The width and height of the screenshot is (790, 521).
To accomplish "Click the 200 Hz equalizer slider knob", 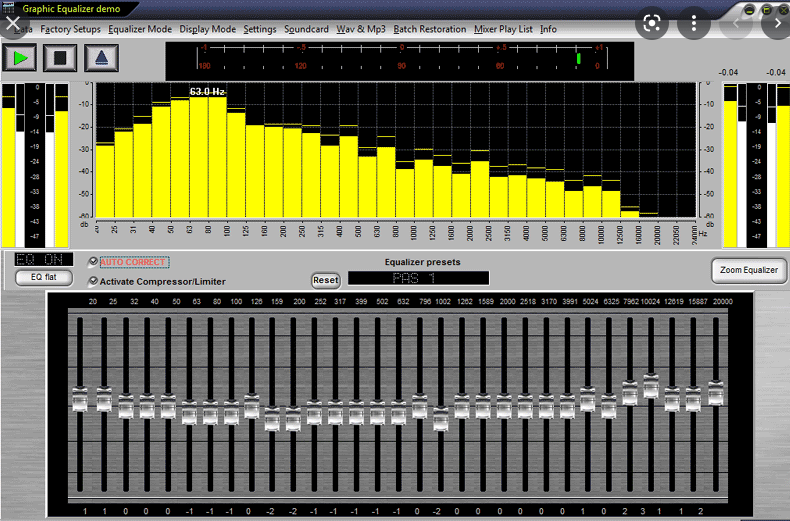I will [x=293, y=419].
